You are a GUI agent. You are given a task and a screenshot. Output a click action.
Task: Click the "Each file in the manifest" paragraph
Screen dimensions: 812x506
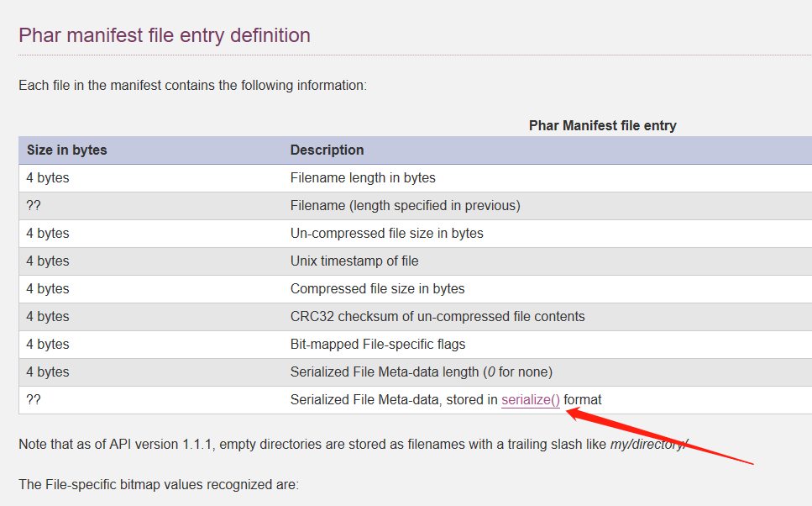pos(192,86)
